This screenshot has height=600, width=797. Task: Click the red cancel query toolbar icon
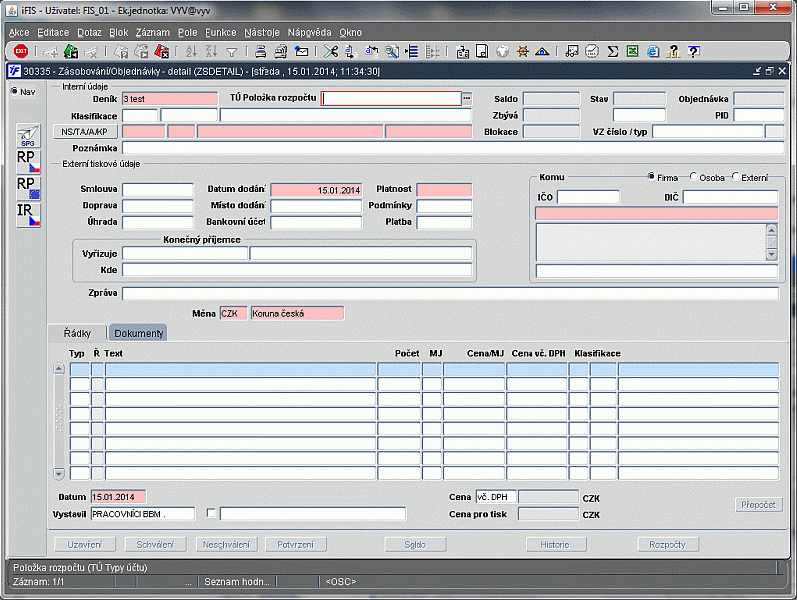click(x=162, y=51)
